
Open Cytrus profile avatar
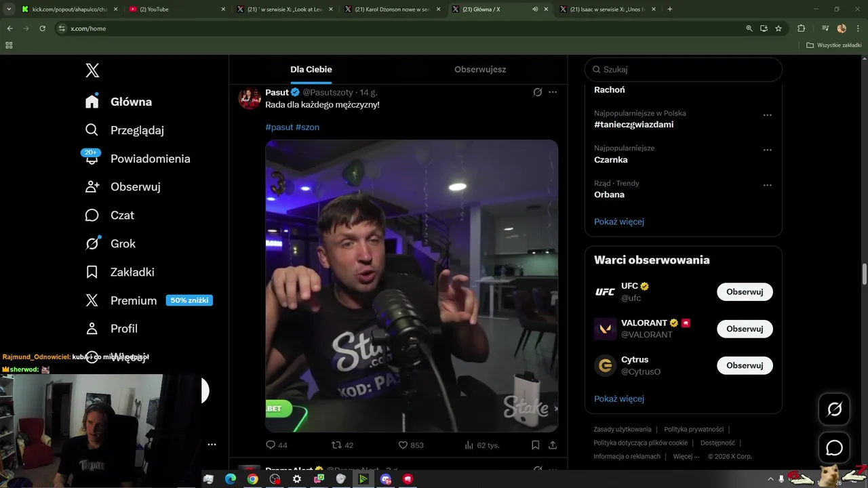point(605,365)
